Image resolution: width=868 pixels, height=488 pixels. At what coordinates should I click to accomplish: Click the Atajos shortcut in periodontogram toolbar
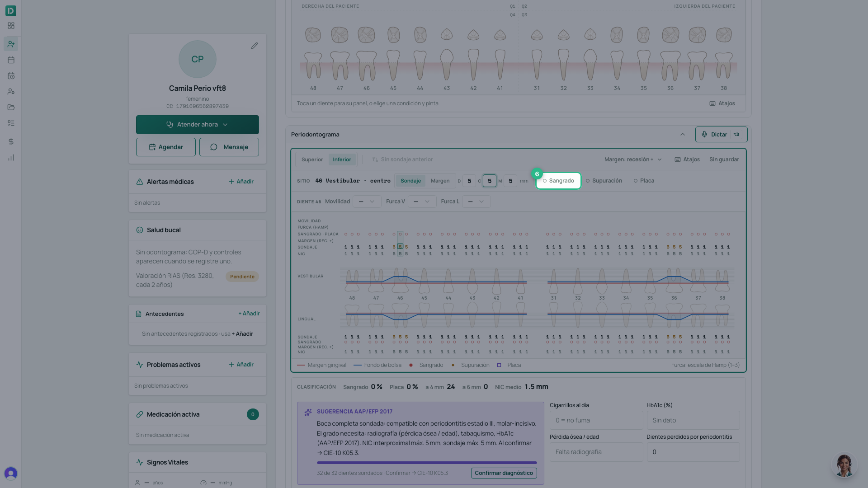pos(687,160)
